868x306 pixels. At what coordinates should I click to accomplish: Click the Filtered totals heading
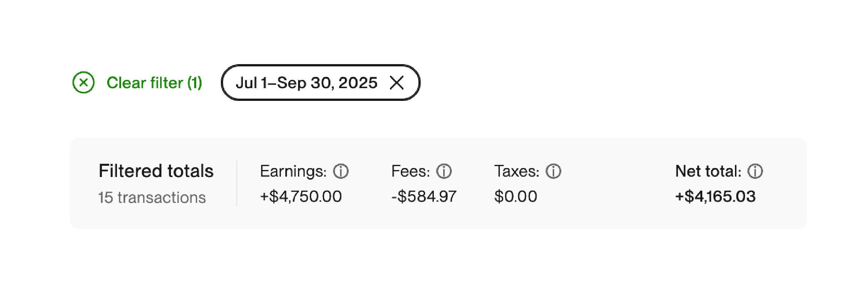coord(156,171)
